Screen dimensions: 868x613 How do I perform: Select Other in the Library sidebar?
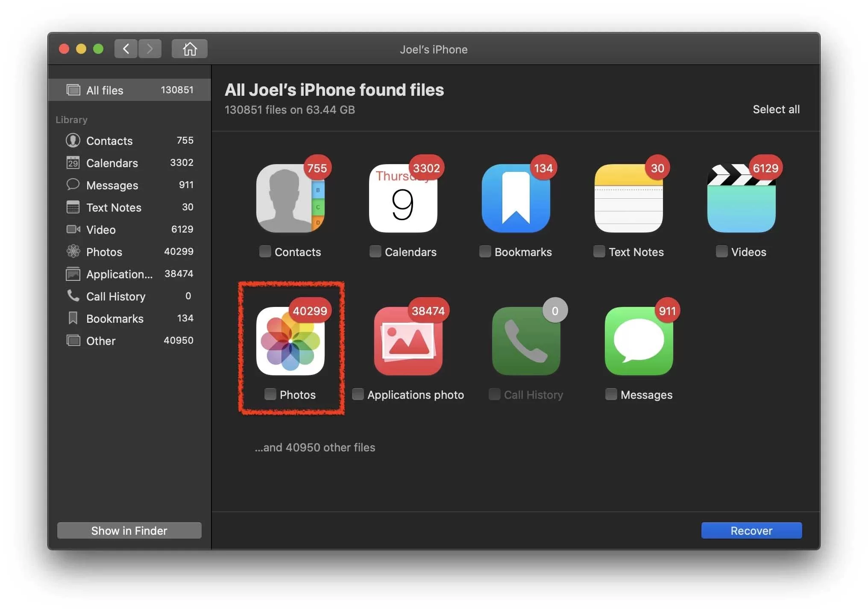(x=129, y=341)
